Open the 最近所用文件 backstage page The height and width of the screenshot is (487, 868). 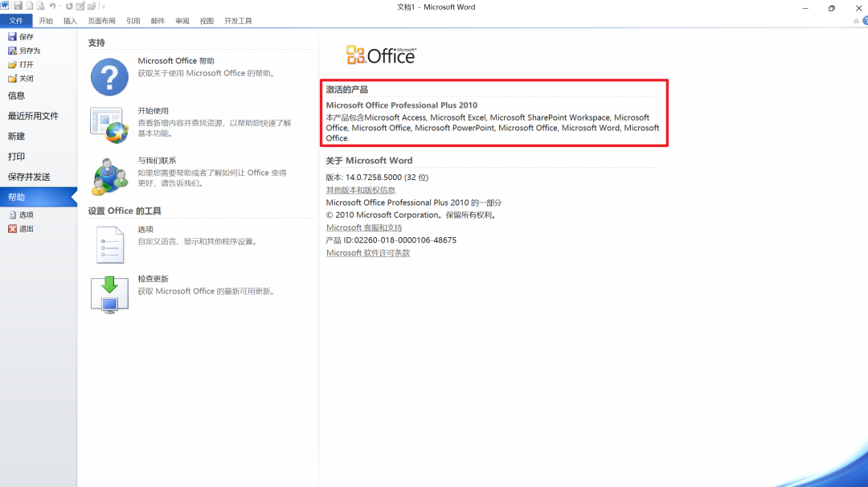click(33, 116)
